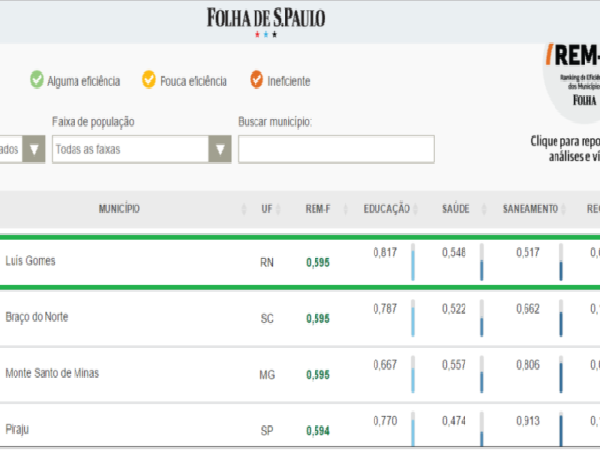
Task: Focus the Buscar município search field
Action: coord(336,149)
